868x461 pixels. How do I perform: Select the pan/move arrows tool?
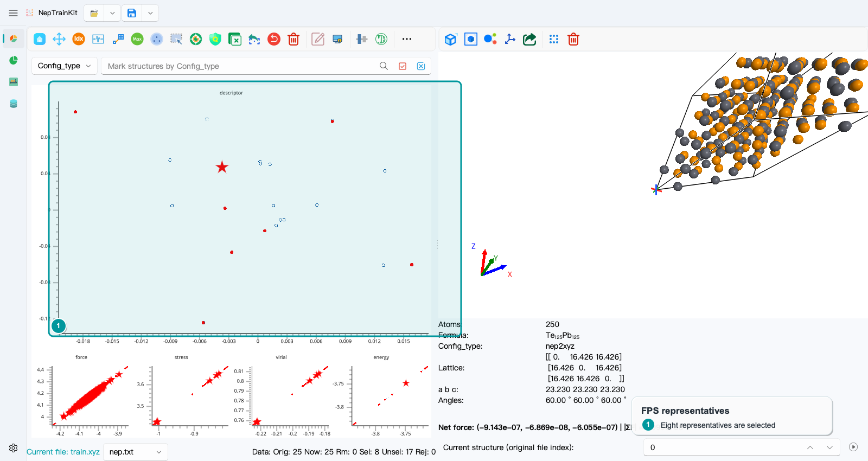click(x=59, y=39)
